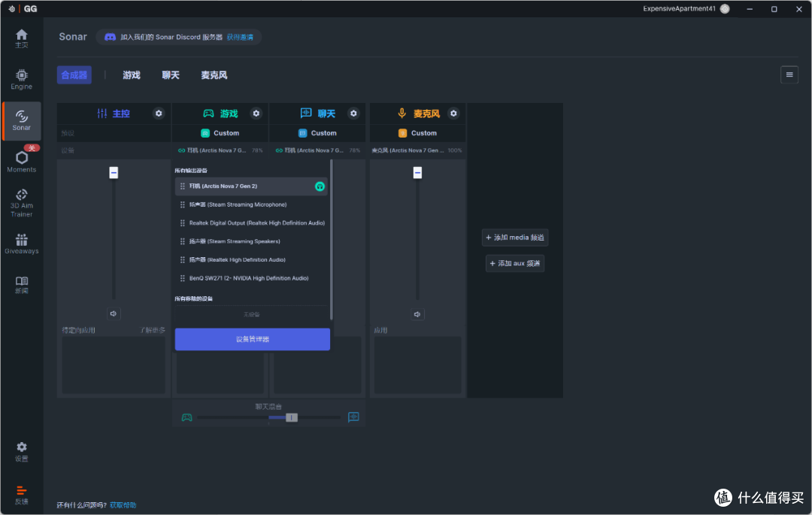Select 扬声器 (Steam Streaming Microphone) device
This screenshot has height=515, width=812.
251,204
